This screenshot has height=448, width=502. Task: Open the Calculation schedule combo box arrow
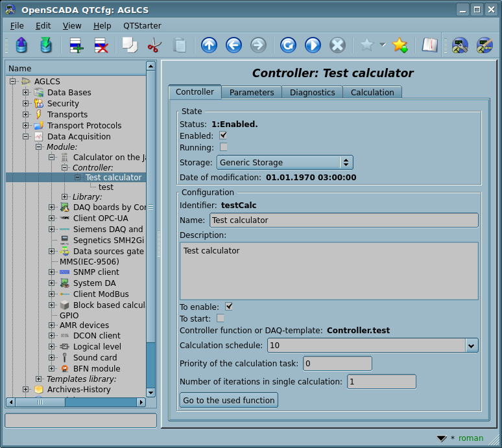point(472,346)
